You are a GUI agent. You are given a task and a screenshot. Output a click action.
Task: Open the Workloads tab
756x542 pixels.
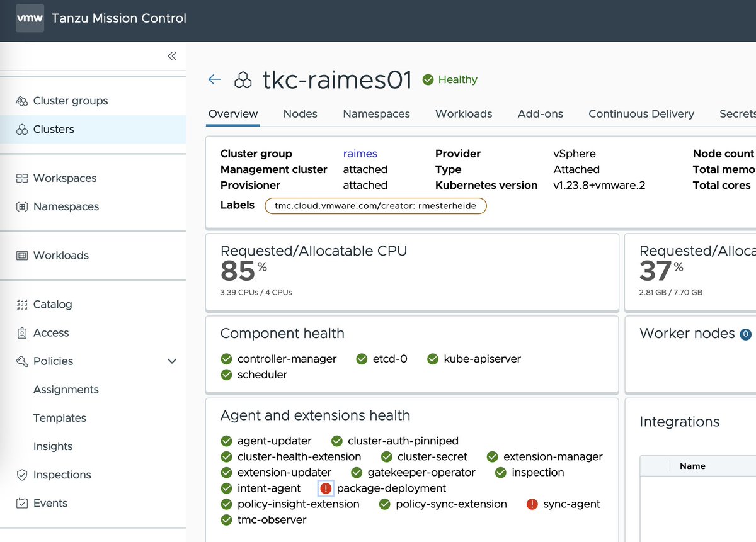(x=464, y=114)
